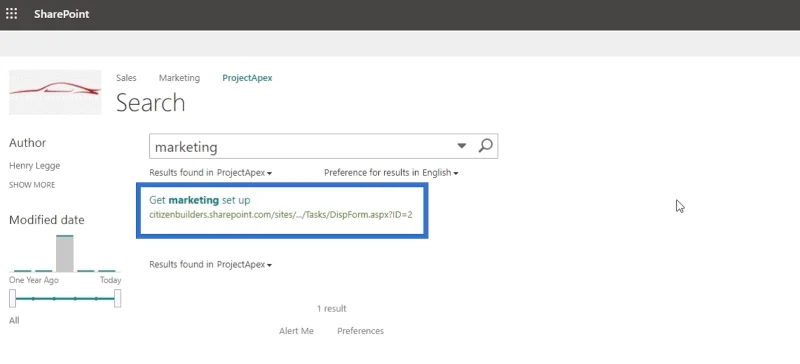
Task: Click the SharePoint header title
Action: coord(62,14)
